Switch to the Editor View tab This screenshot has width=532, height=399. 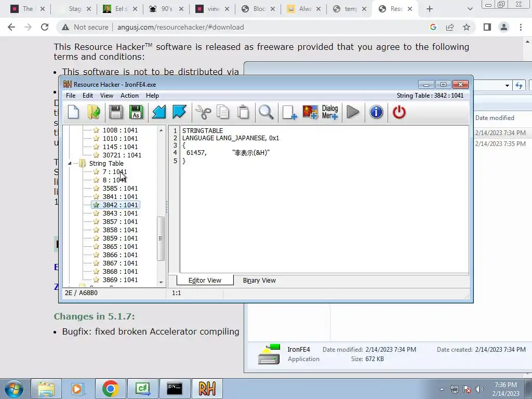click(x=205, y=280)
